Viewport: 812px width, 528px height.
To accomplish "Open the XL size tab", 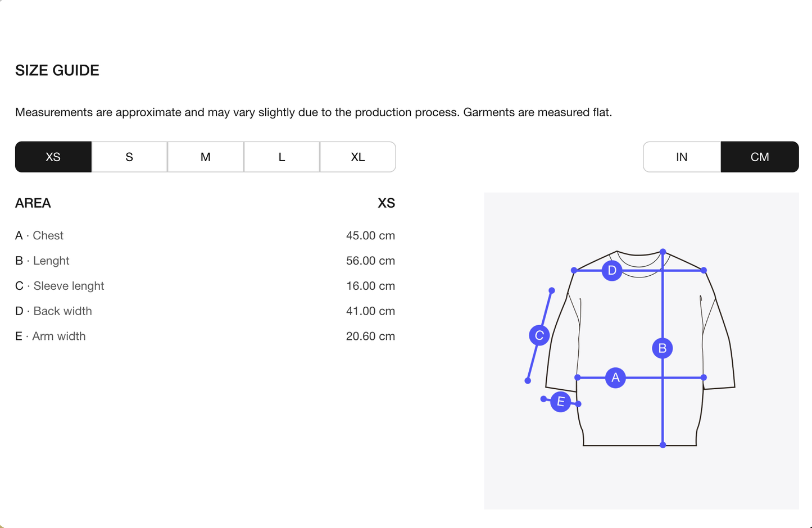I will (x=358, y=157).
